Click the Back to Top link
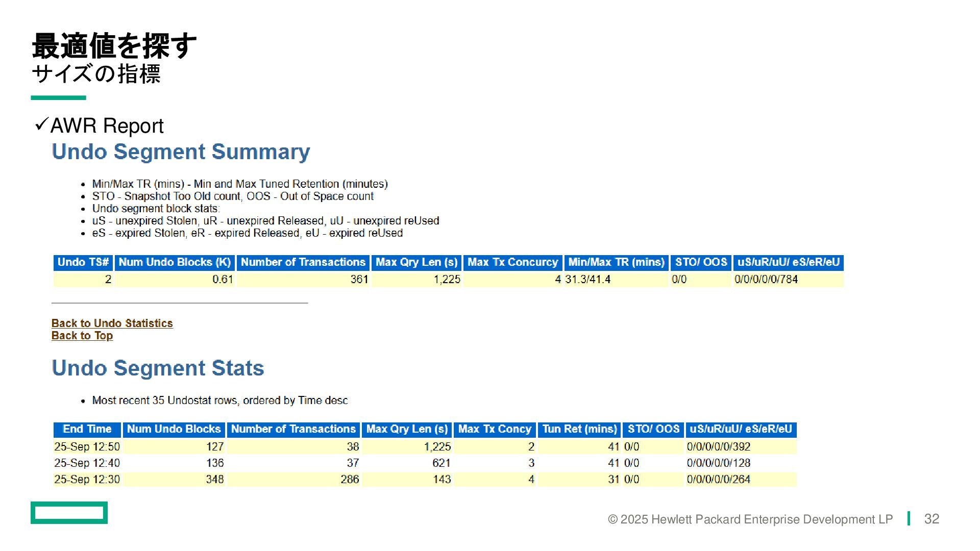The width and height of the screenshot is (980, 551). point(82,336)
